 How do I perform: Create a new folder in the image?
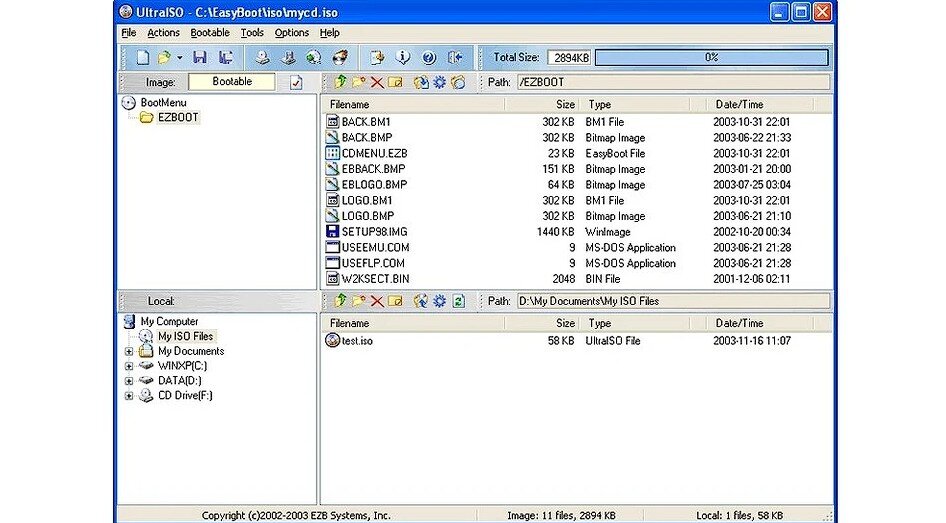(359, 82)
